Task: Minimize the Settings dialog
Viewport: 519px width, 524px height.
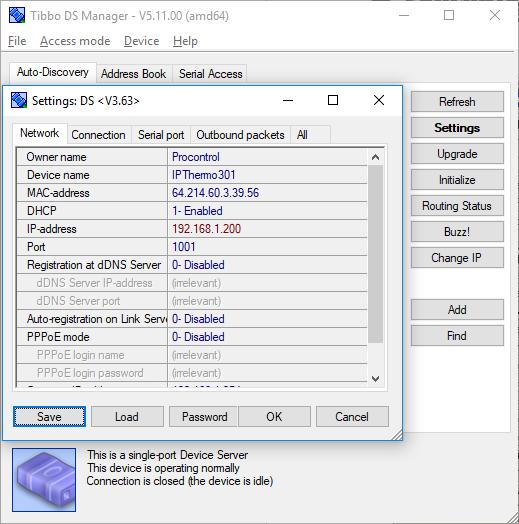Action: tap(288, 100)
